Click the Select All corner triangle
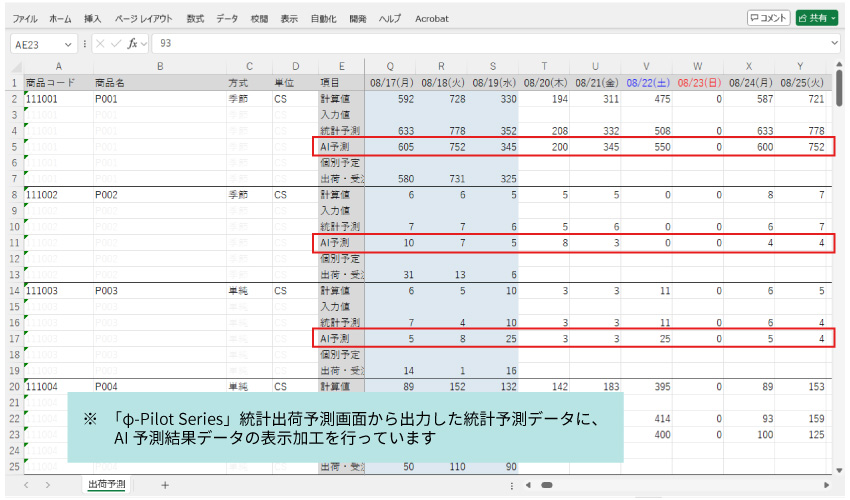This screenshot has width=850, height=500. (x=16, y=67)
